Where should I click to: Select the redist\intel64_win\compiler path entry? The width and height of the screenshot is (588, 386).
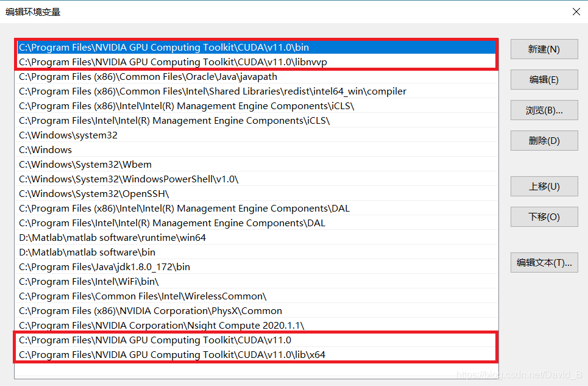(x=257, y=91)
